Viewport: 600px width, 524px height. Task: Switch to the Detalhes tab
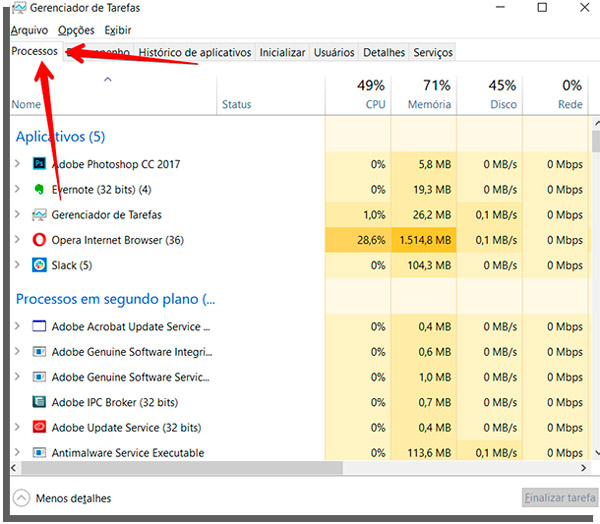(x=384, y=52)
